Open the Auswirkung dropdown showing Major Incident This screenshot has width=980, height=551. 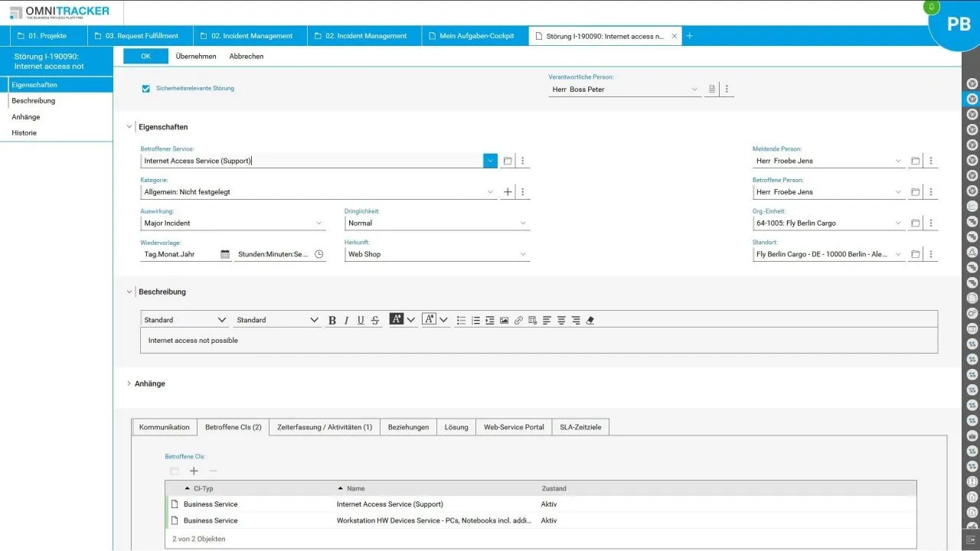(318, 223)
